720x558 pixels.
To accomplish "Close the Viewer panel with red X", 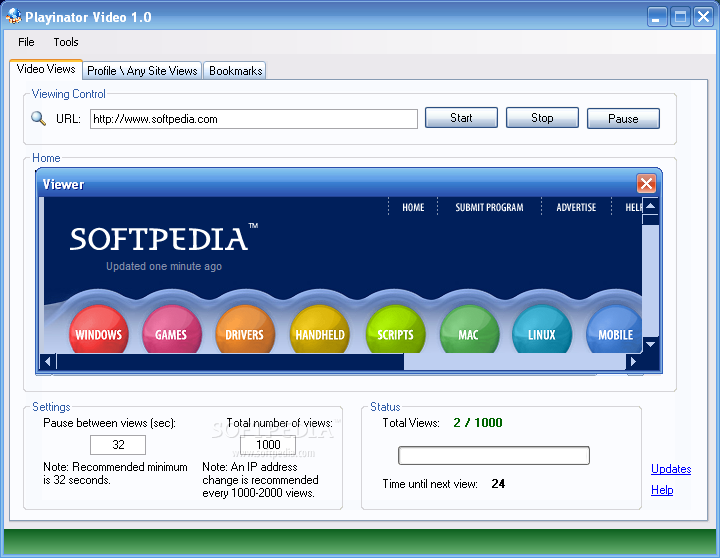I will (x=646, y=184).
